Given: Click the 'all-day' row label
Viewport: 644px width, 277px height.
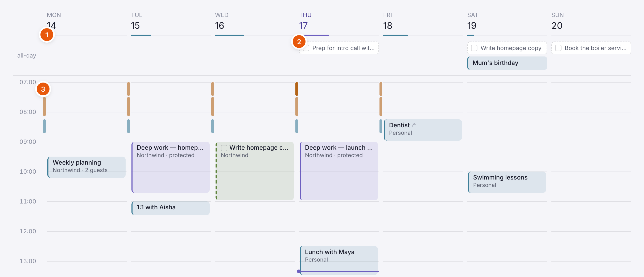Looking at the screenshot, I should pos(27,55).
